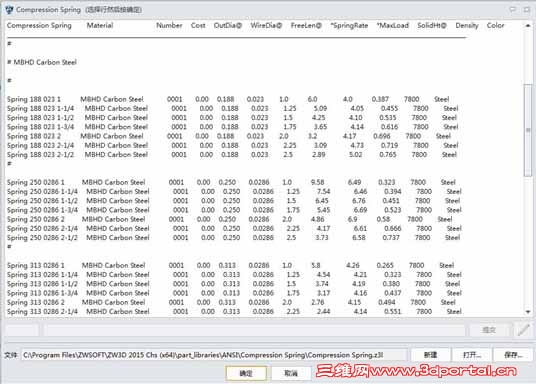Screen dimensions: 536x384
Task: Click the 'Color' column header
Action: 496,25
